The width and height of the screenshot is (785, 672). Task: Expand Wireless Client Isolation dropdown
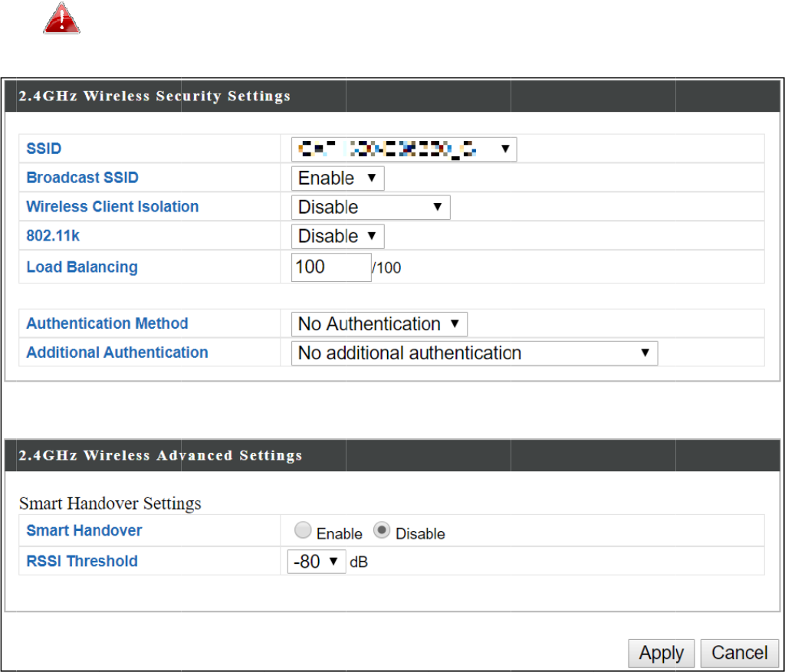coord(370,208)
